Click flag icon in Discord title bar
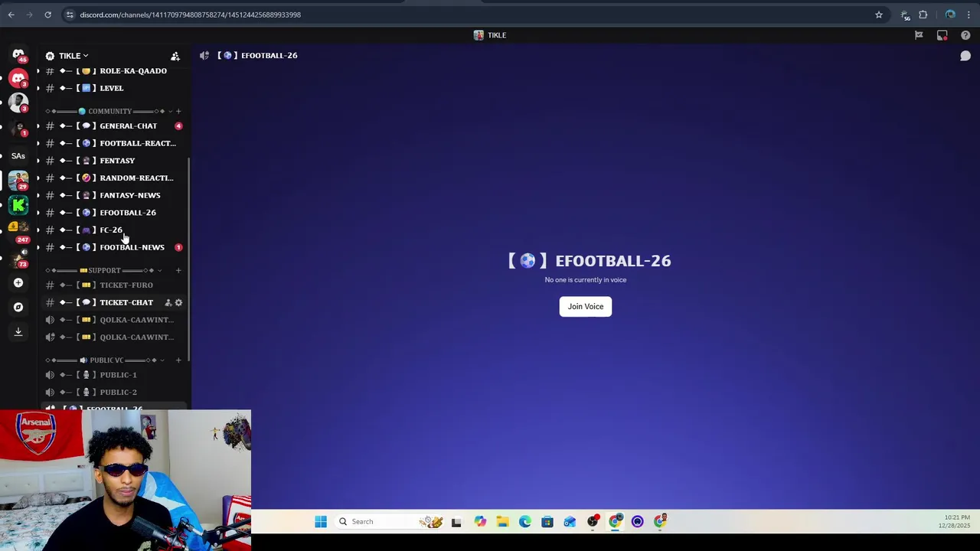Image resolution: width=980 pixels, height=551 pixels. click(x=919, y=35)
